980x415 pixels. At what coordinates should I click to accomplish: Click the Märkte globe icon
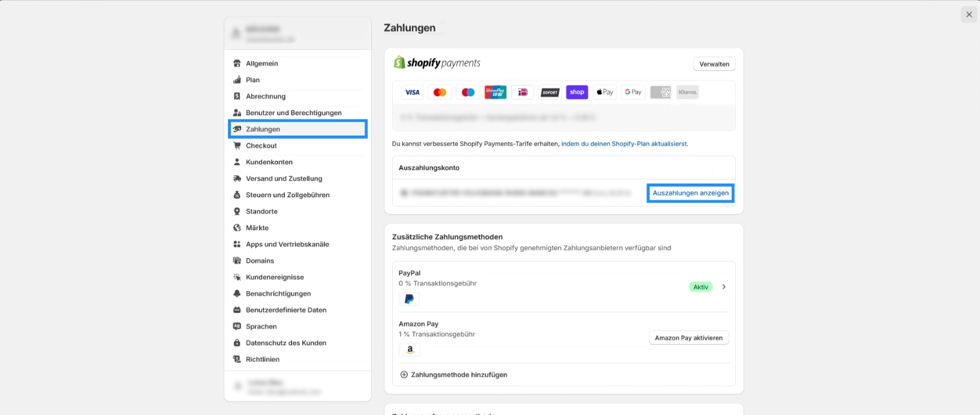237,228
